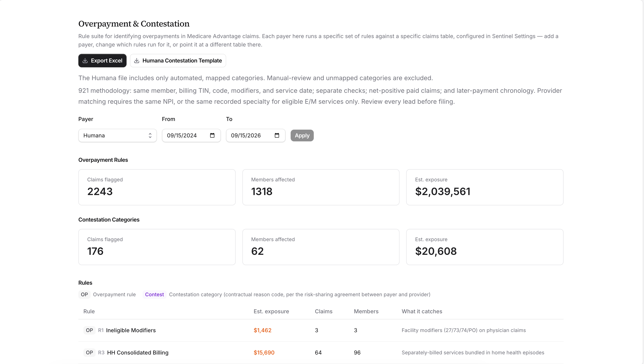Click the Members column header

coord(366,311)
